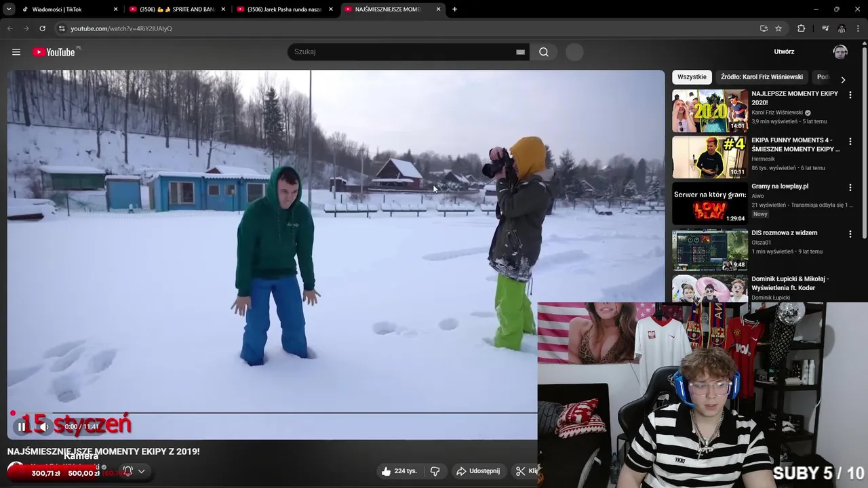Open DIS rozmowa z widzem title
The width and height of the screenshot is (868, 488).
click(x=784, y=233)
